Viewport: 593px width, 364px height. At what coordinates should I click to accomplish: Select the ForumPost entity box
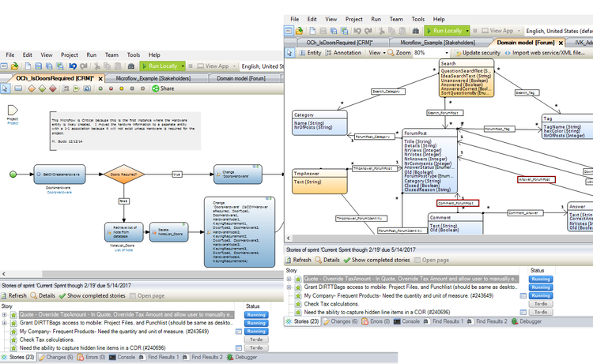click(429, 133)
